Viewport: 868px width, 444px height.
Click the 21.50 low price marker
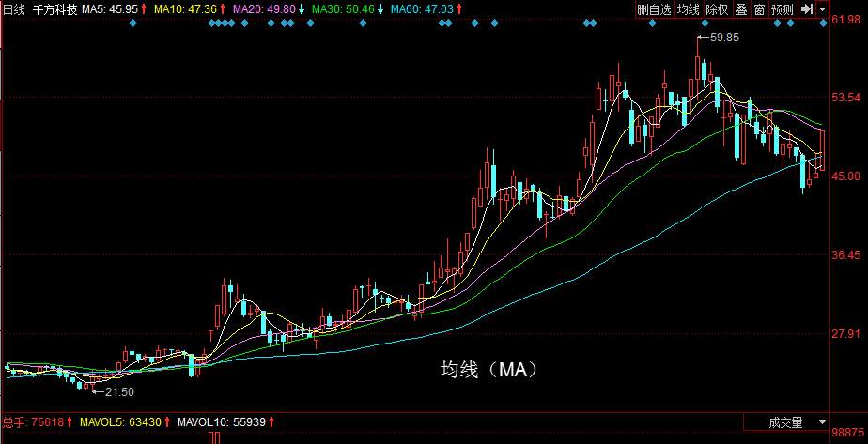pos(118,391)
